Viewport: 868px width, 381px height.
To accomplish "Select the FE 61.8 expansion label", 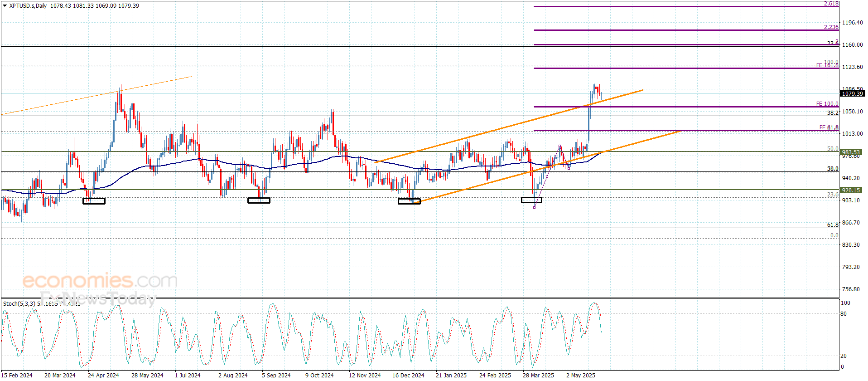I will [x=829, y=127].
